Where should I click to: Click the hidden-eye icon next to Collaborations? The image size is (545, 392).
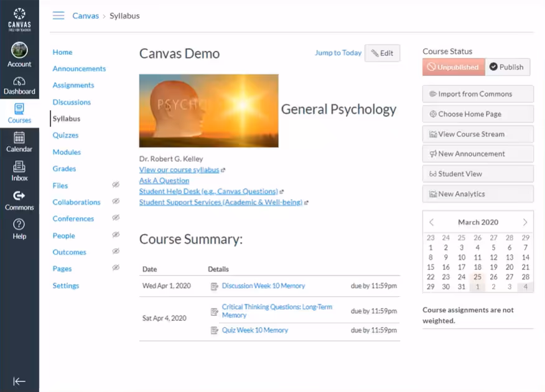click(116, 201)
